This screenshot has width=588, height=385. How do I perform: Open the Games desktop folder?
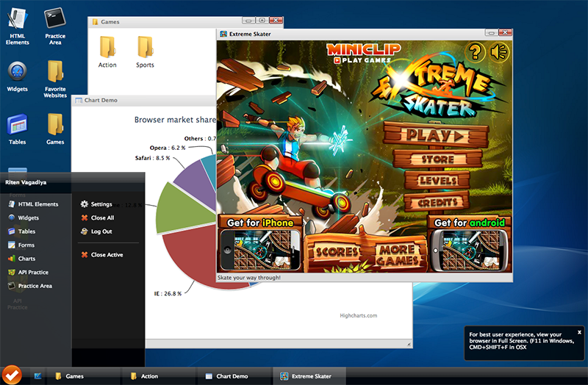(55, 129)
